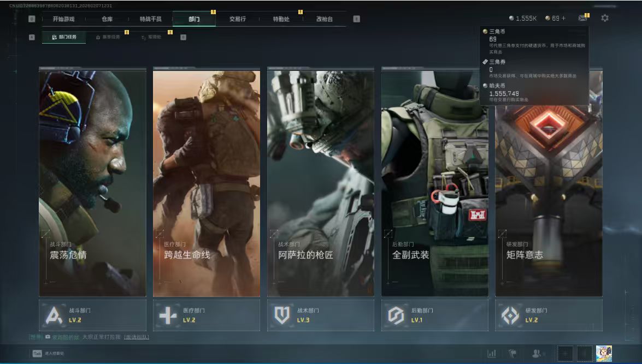Click the 邀请组队 link in chat
Image resolution: width=642 pixels, height=364 pixels.
pyautogui.click(x=136, y=337)
